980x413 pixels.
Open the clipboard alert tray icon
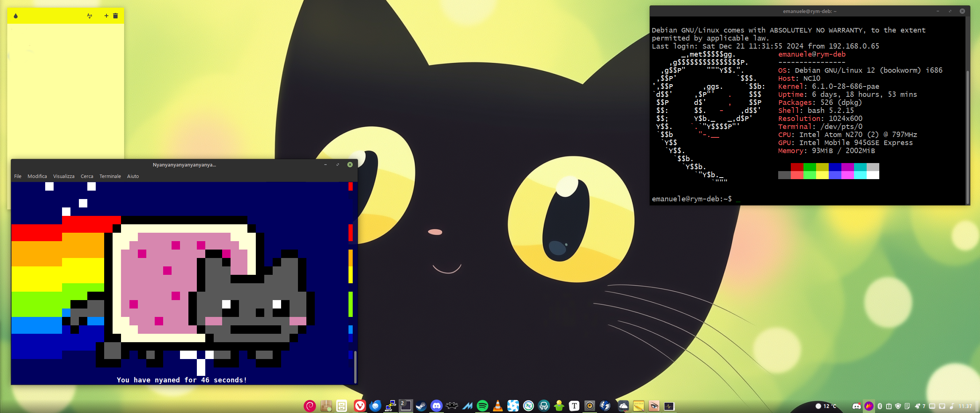tap(889, 406)
